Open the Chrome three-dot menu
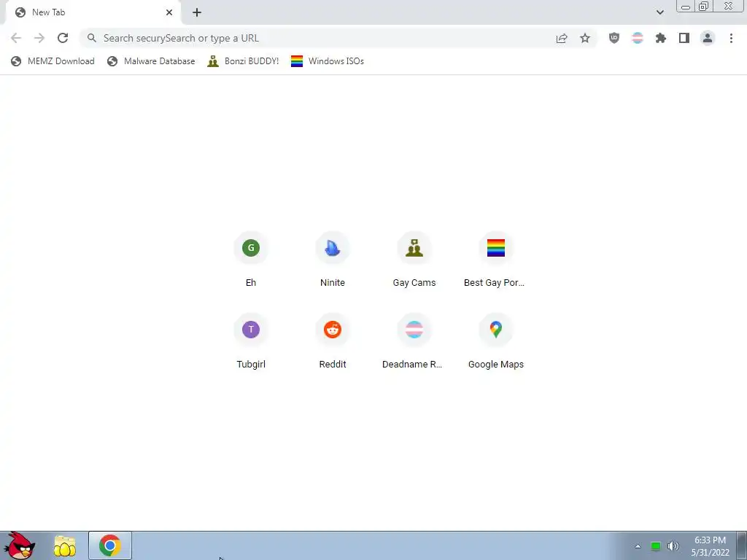Screen dimensions: 747x560 731,38
